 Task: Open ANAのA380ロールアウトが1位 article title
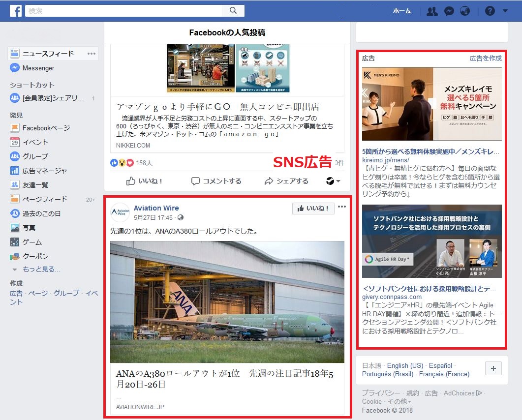point(225,379)
